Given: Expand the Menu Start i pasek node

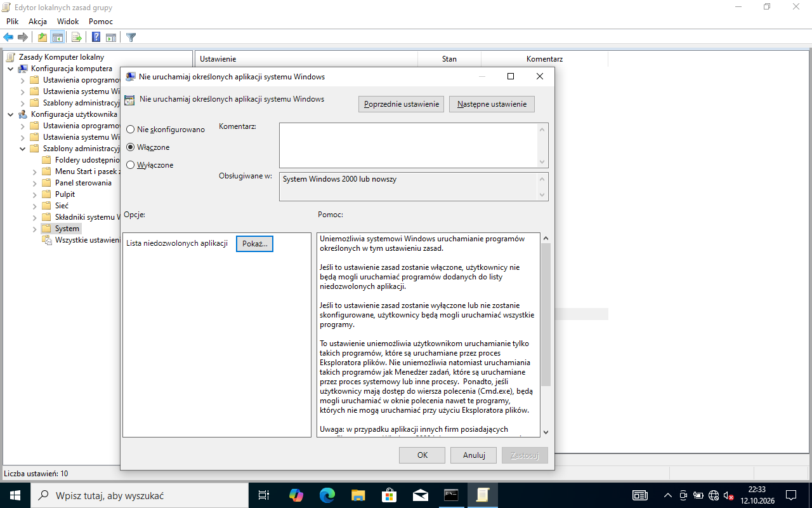Looking at the screenshot, I should [x=35, y=171].
